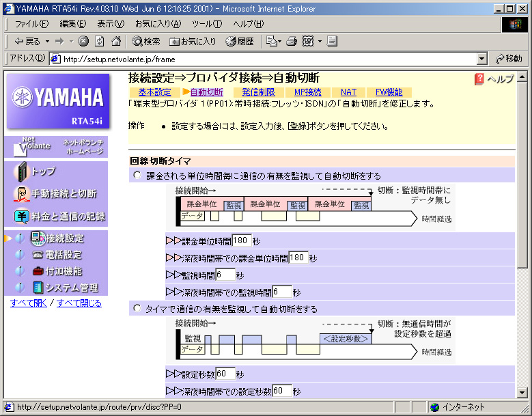
Task: Expand the 接続設定 sidebar section
Action: (64, 238)
